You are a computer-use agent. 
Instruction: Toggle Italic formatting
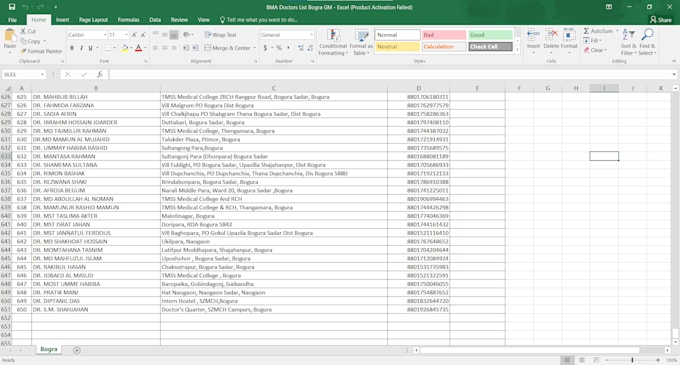tap(81, 48)
